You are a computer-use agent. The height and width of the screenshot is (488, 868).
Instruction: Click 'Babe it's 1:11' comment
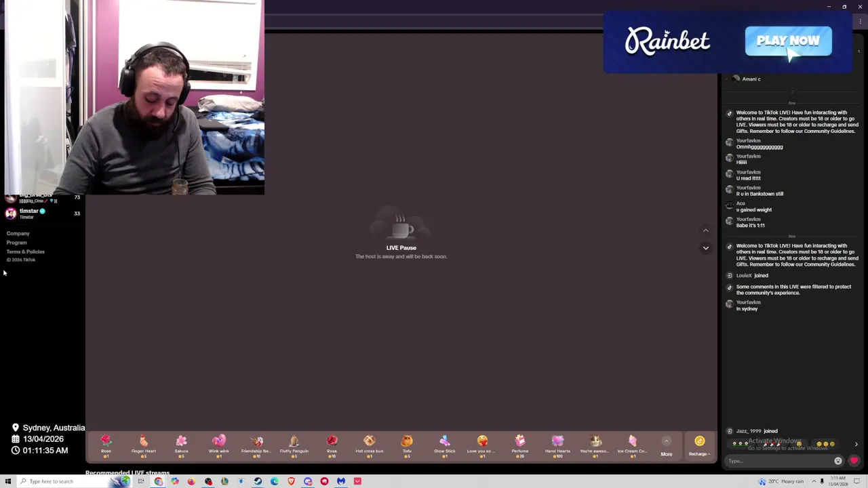pyautogui.click(x=750, y=225)
